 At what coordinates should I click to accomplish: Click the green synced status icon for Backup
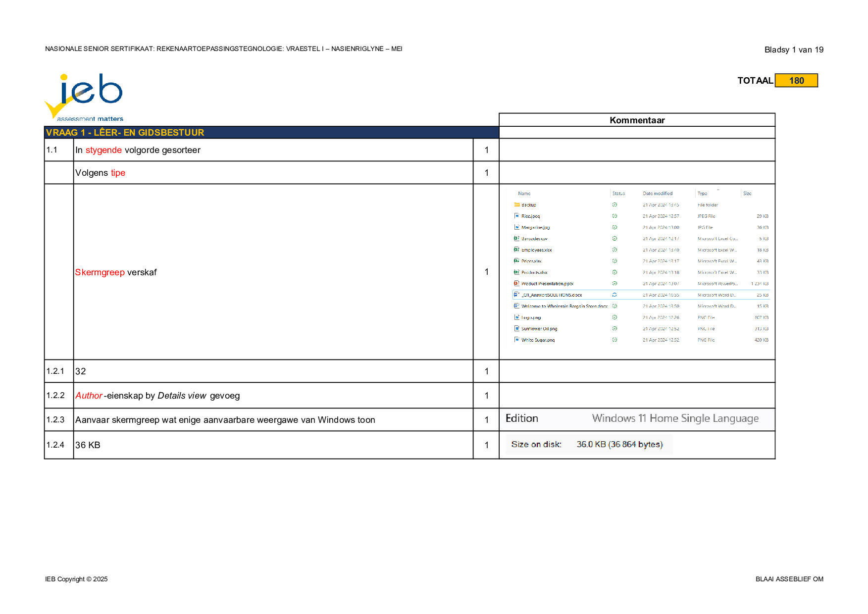click(x=614, y=205)
